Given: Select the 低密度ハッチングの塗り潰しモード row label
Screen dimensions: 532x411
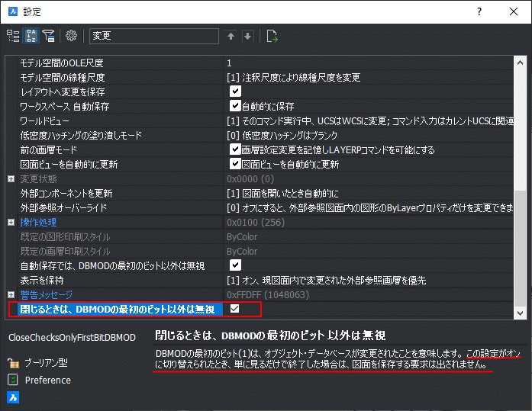Looking at the screenshot, I should [81, 135].
